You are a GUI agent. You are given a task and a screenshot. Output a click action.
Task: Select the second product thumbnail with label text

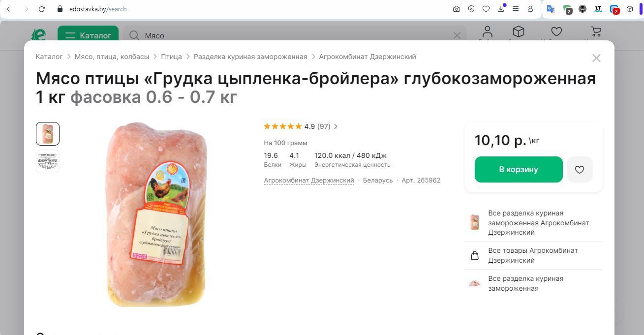click(48, 161)
